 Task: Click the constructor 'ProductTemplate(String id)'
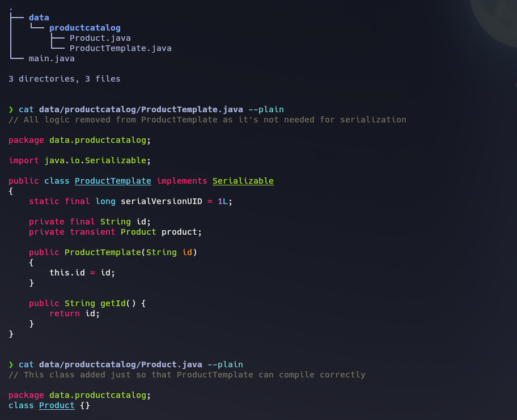130,253
